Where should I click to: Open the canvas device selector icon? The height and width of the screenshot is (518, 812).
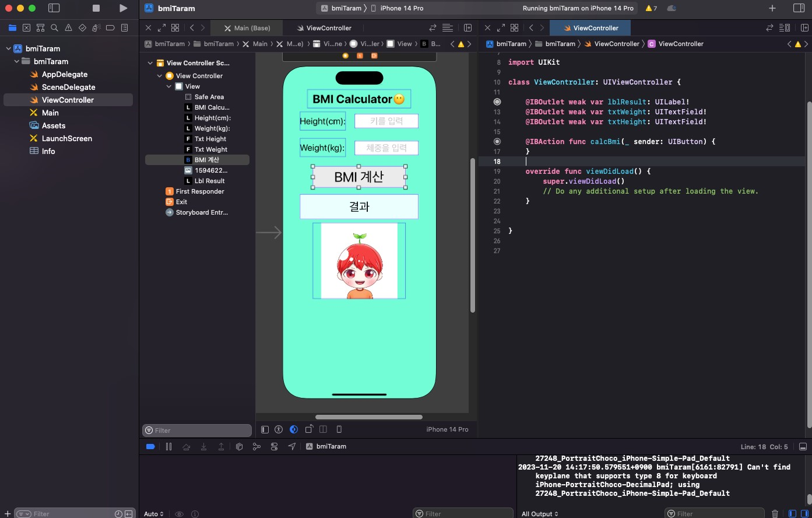point(339,429)
